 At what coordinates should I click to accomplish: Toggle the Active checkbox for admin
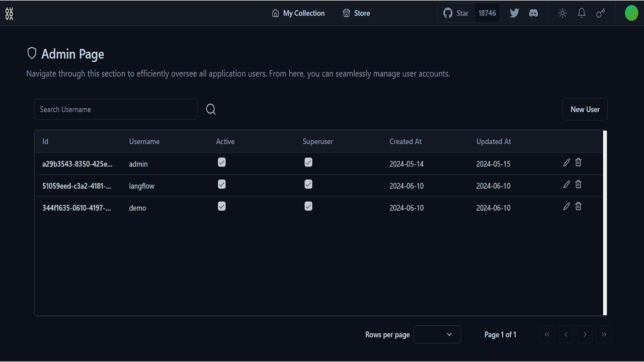click(x=221, y=162)
